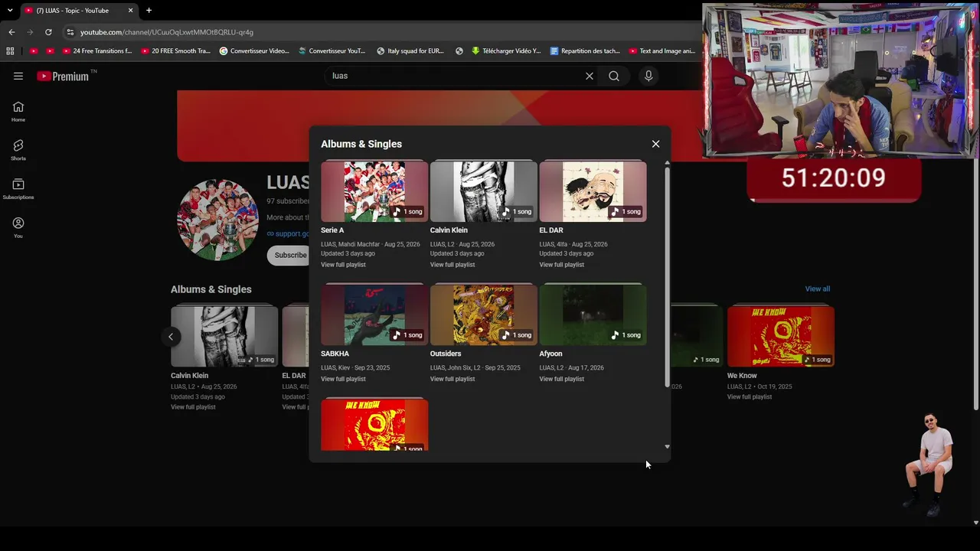View full playlist for Serie A
The width and height of the screenshot is (980, 551).
tap(343, 265)
